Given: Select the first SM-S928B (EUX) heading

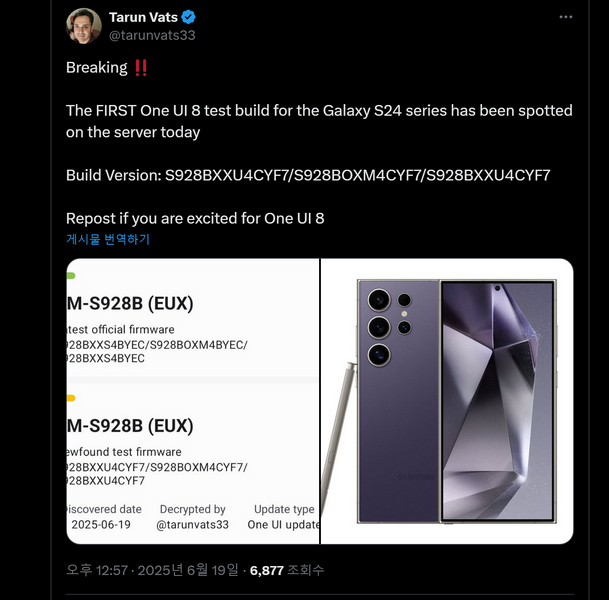Looking at the screenshot, I should (130, 303).
